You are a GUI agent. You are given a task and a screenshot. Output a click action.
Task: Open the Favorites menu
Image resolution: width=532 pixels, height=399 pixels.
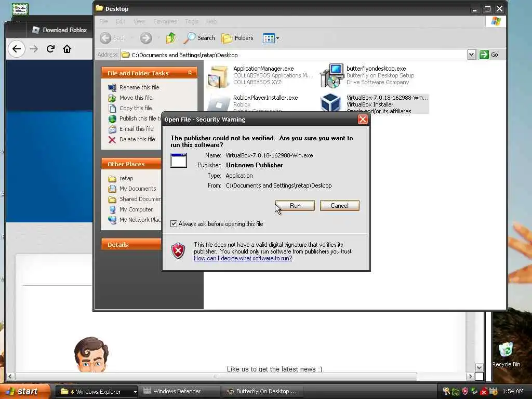[x=165, y=21]
